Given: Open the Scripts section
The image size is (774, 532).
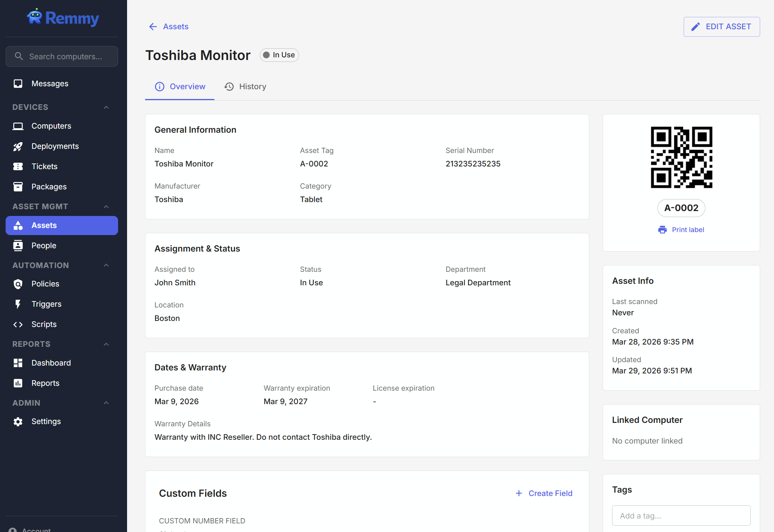Looking at the screenshot, I should 44,324.
